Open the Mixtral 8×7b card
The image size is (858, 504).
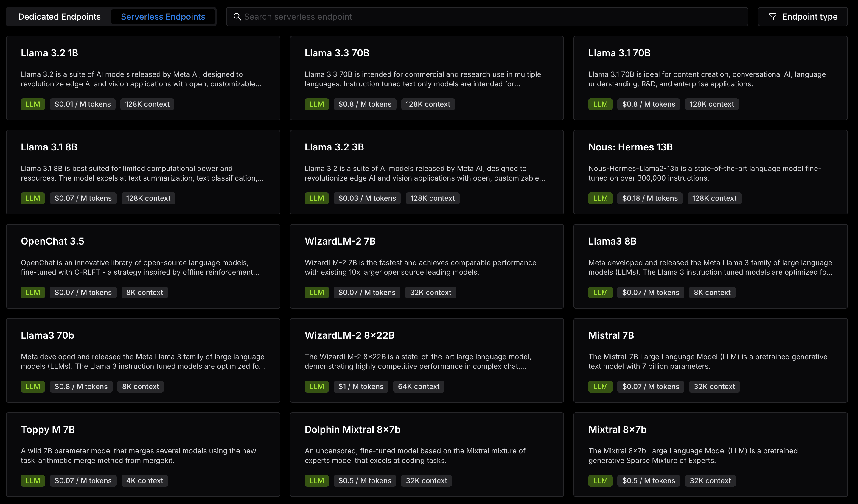[x=710, y=455]
